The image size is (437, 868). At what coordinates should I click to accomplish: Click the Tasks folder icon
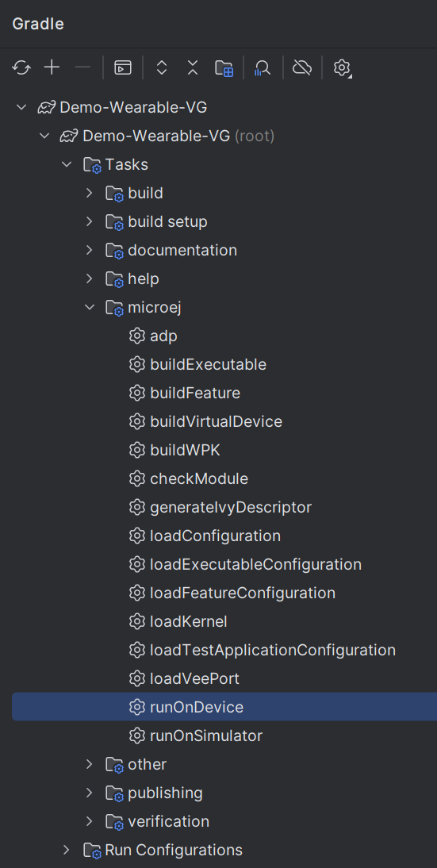point(92,165)
